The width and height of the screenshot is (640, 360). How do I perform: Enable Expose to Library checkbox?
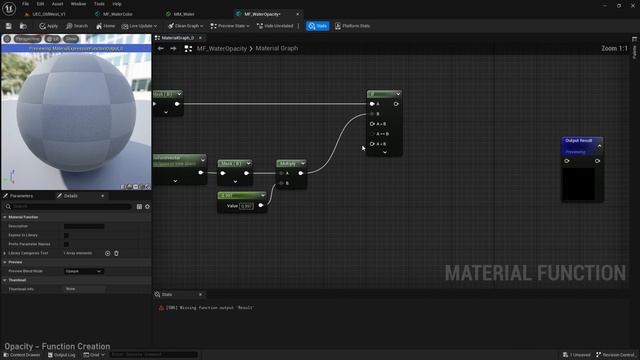66,235
